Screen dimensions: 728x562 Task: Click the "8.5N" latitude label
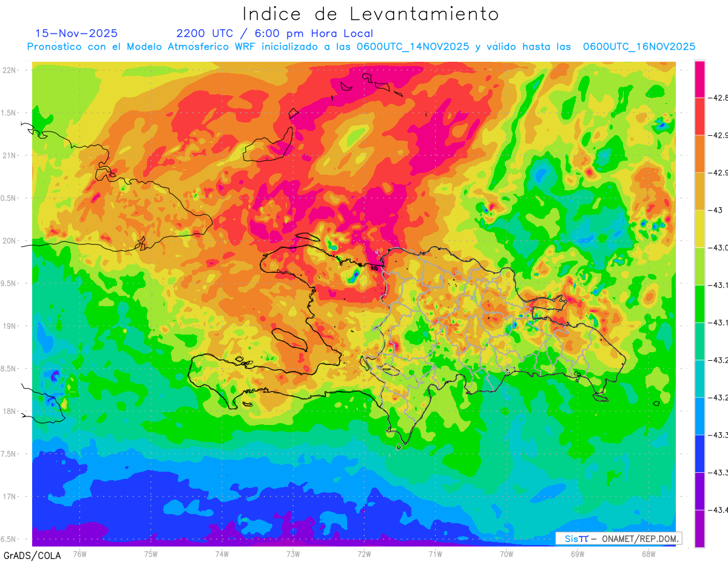(x=9, y=369)
